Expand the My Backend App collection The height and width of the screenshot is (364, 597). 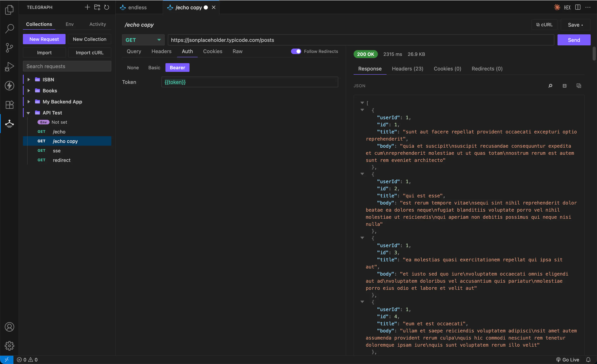pos(29,102)
